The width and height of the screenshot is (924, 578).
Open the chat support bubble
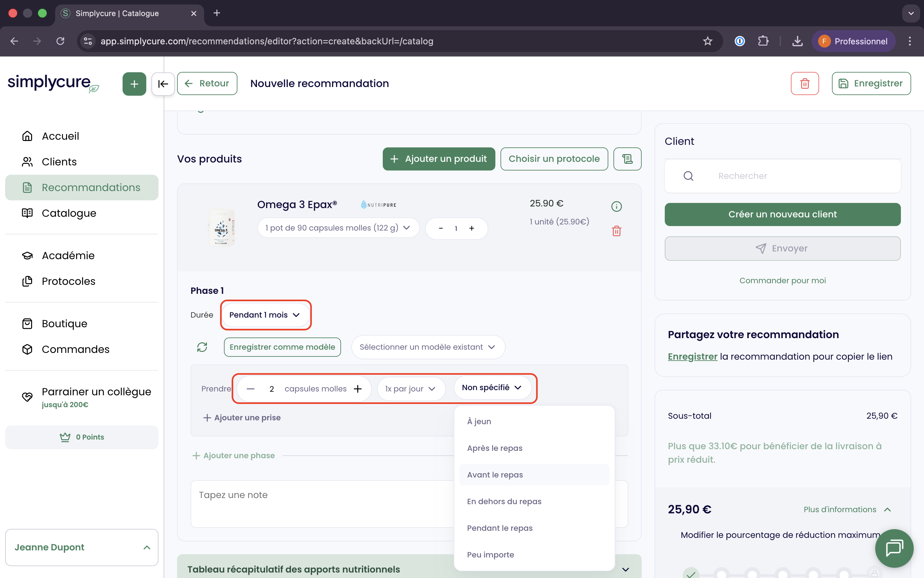pos(894,548)
